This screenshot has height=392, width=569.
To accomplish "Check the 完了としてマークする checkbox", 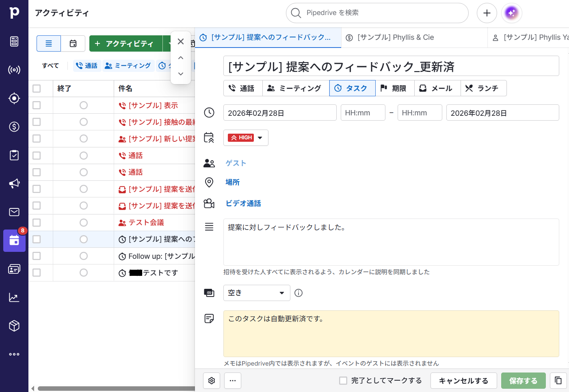I will point(343,381).
